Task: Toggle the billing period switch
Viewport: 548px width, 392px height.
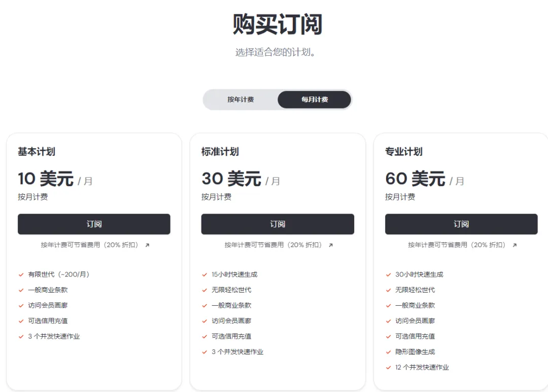Action: 277,99
